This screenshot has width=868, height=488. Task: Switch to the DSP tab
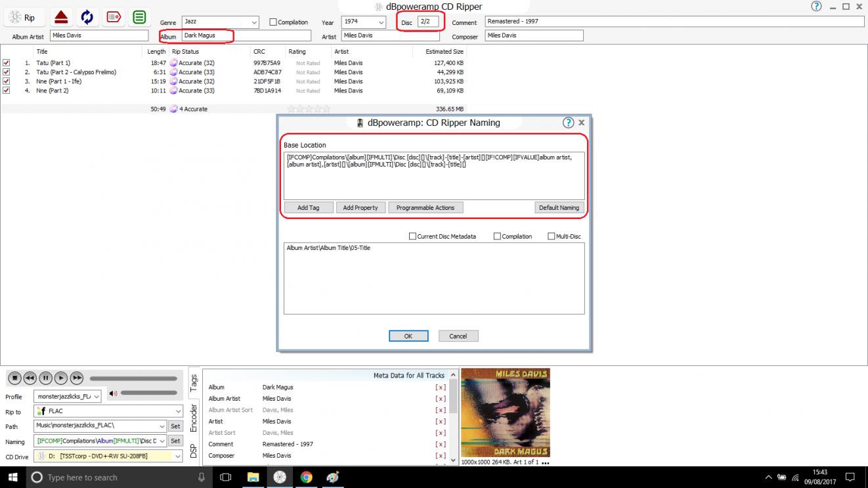[x=194, y=451]
